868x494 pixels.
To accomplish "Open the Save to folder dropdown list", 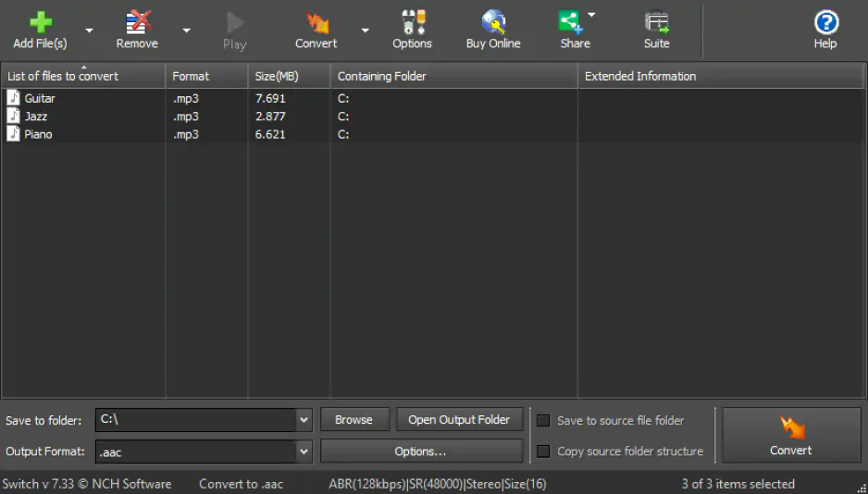I will click(x=304, y=420).
